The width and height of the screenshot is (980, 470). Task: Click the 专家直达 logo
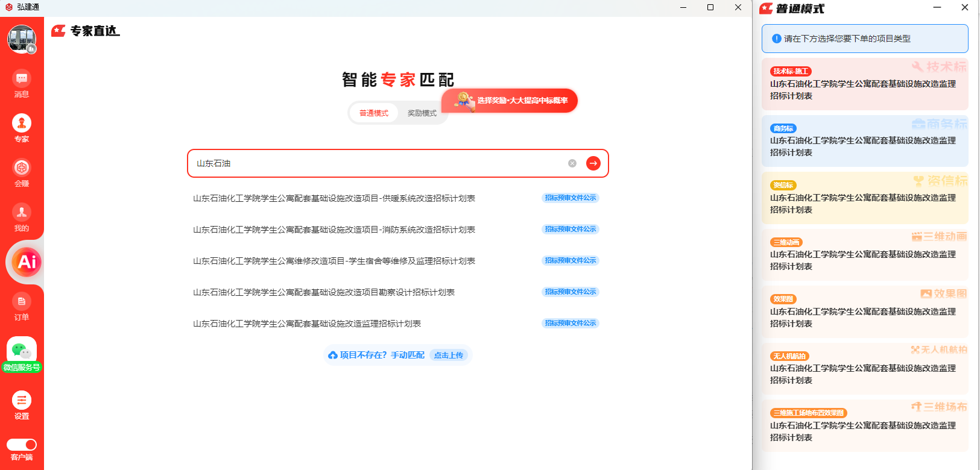click(86, 31)
